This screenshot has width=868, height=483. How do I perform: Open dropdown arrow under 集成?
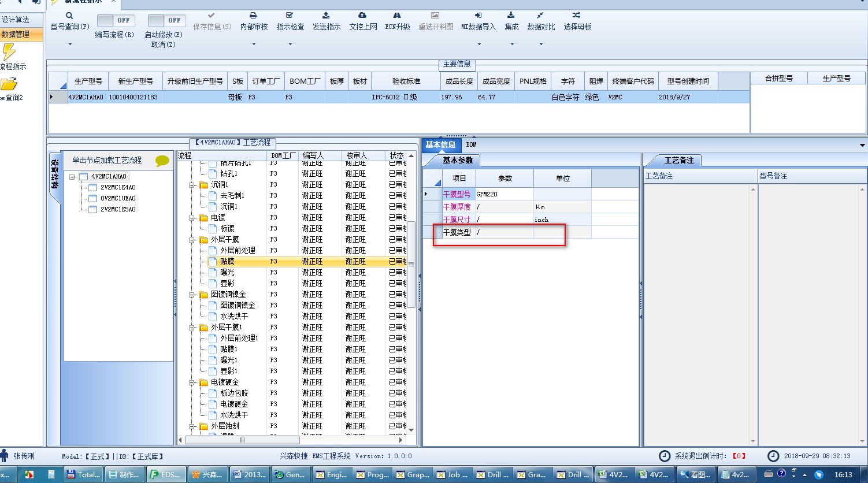tap(511, 44)
